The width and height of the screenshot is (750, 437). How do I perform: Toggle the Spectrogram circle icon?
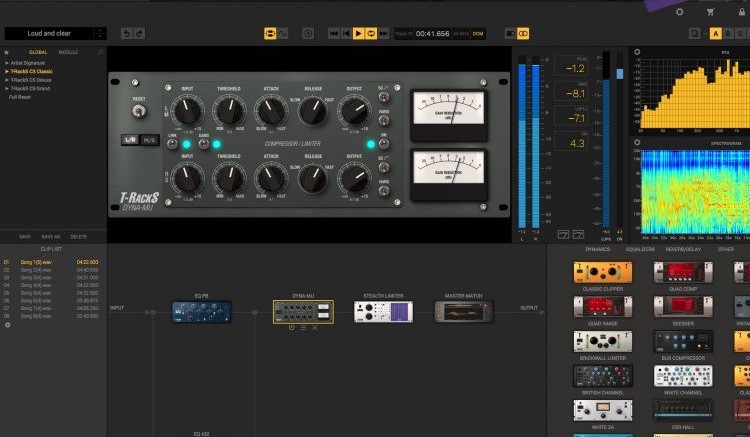click(637, 142)
